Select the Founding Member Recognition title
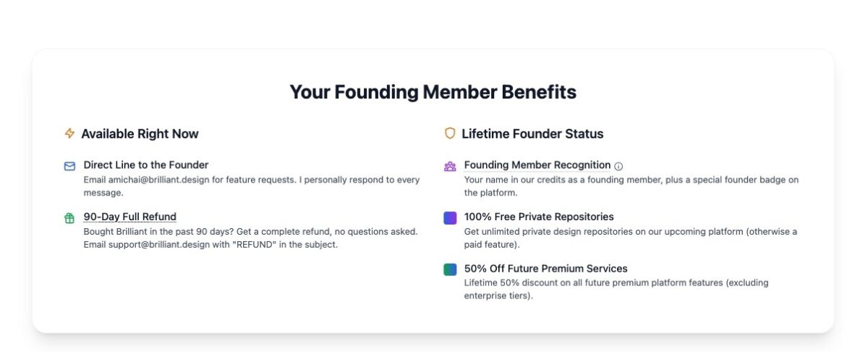 tap(537, 165)
